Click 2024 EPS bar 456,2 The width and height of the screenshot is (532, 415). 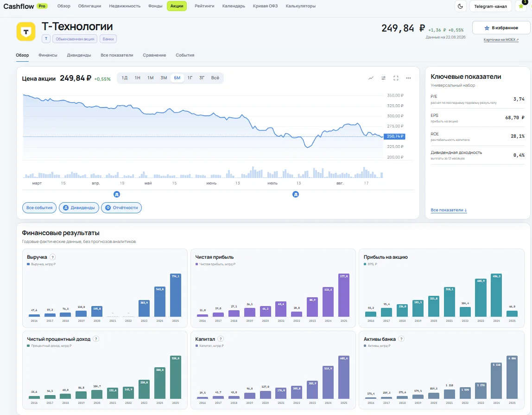[x=496, y=295]
